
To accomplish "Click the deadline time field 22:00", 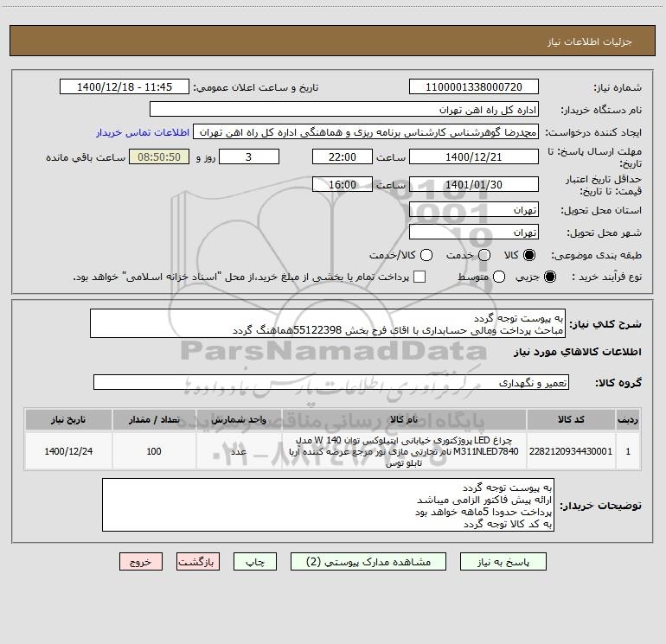I will (343, 156).
